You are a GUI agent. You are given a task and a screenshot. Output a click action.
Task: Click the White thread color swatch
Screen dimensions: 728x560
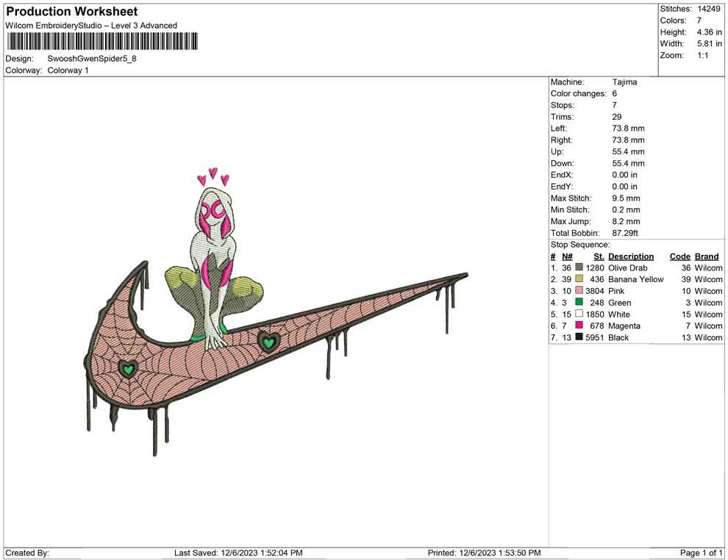pos(579,314)
